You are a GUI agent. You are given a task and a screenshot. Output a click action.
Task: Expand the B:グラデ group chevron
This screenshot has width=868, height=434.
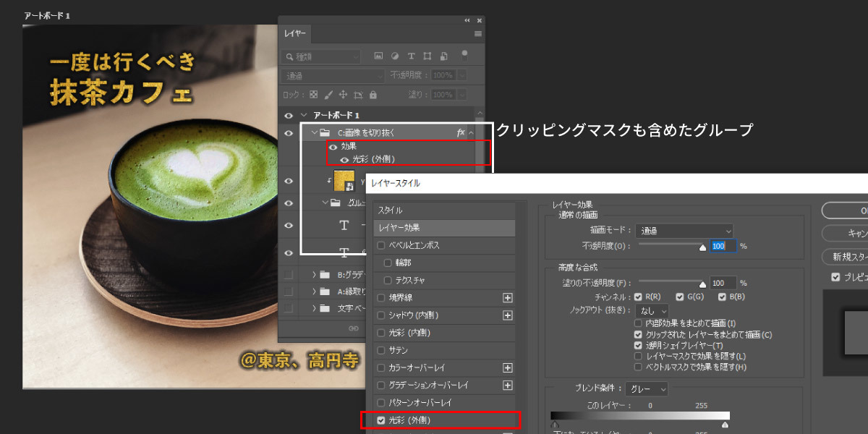[x=314, y=275]
